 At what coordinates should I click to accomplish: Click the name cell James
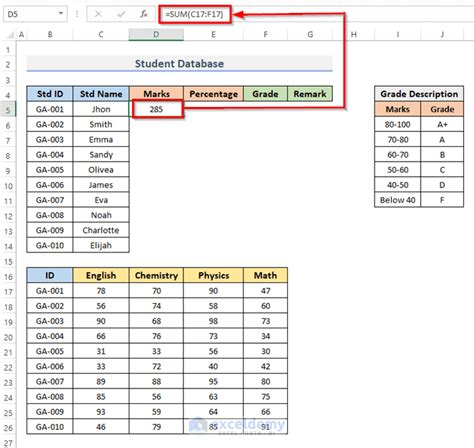tap(101, 185)
